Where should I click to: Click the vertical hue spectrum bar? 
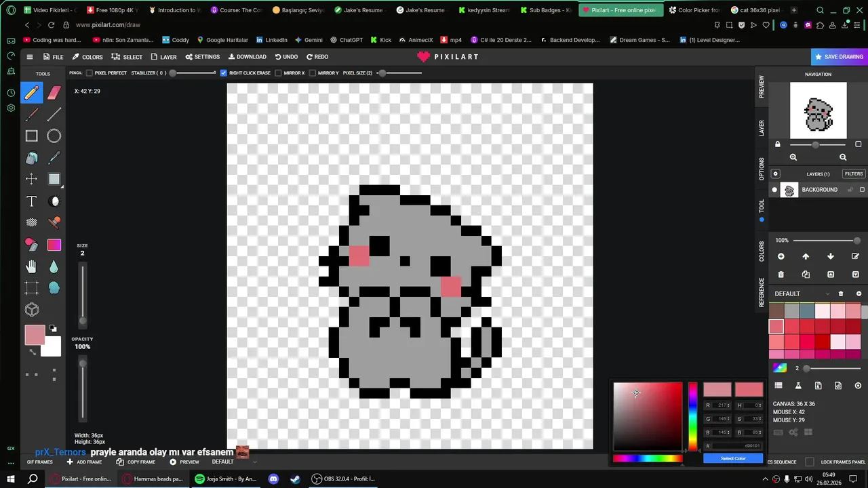(x=692, y=416)
